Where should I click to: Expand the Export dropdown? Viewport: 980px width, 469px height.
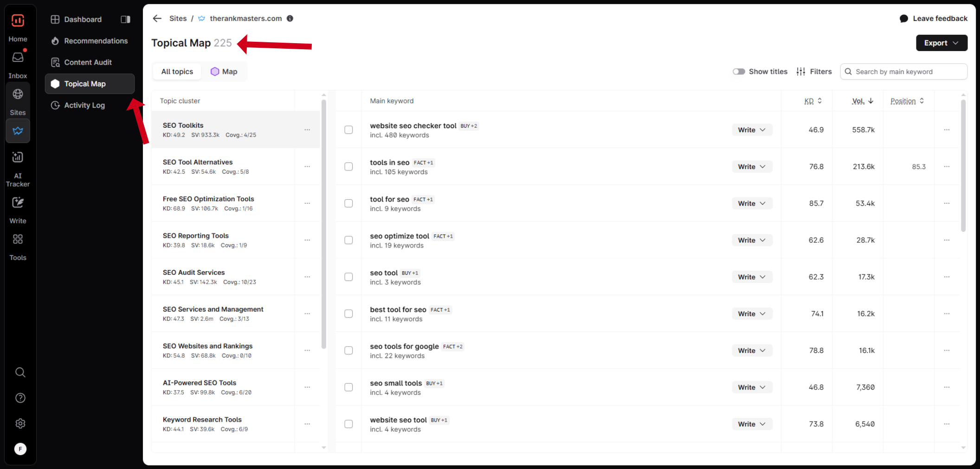click(941, 43)
